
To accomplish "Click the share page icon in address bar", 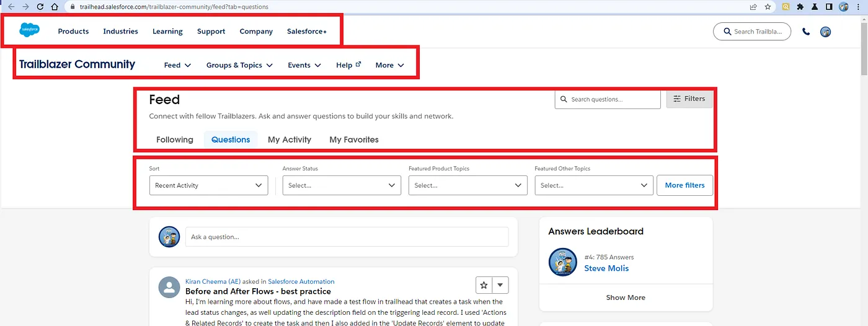I will 753,7.
